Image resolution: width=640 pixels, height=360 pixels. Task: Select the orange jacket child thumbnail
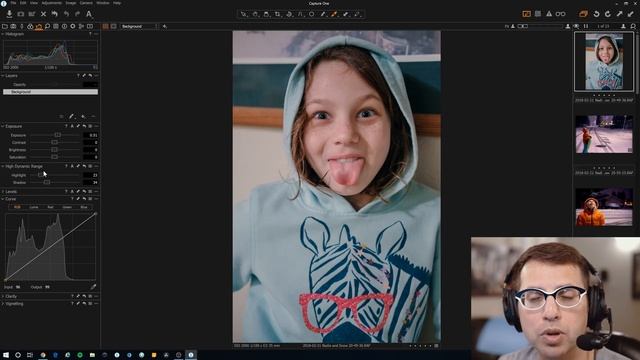tap(604, 207)
